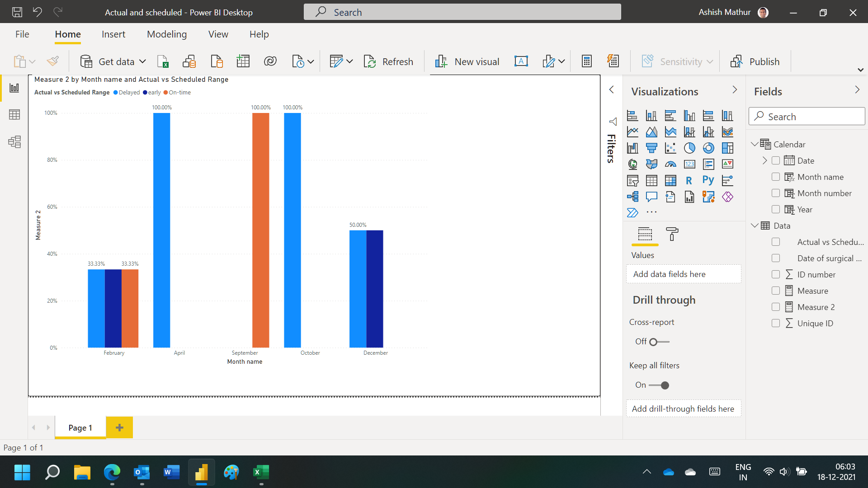Select the Page 1 tab
Image resolution: width=868 pixels, height=488 pixels.
(80, 427)
